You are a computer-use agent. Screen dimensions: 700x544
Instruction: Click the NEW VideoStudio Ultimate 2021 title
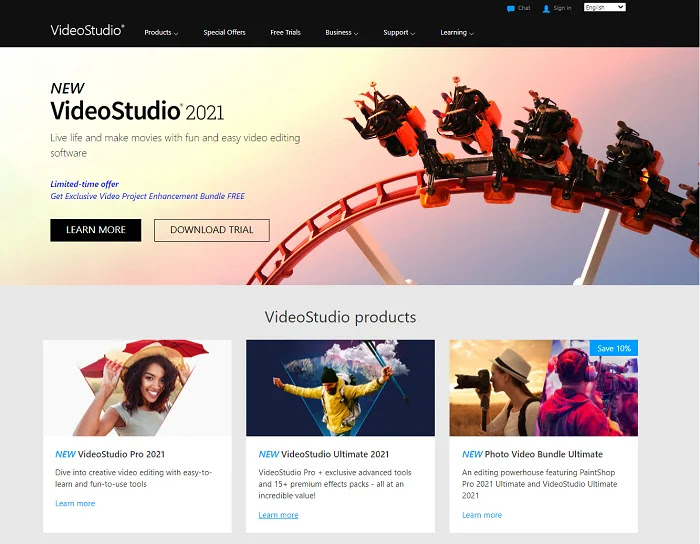tap(324, 454)
